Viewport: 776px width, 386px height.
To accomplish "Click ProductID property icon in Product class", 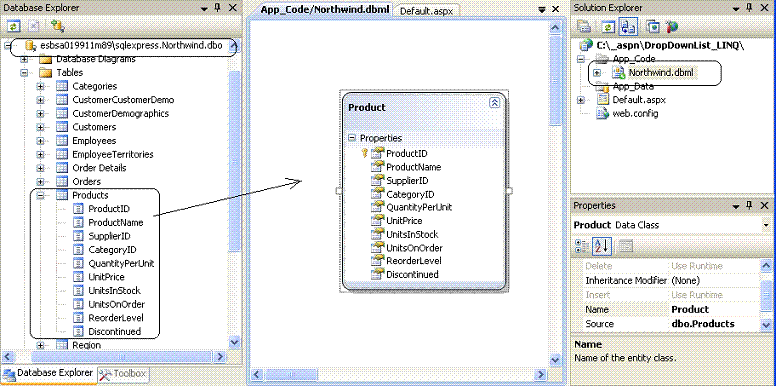I will (x=378, y=153).
